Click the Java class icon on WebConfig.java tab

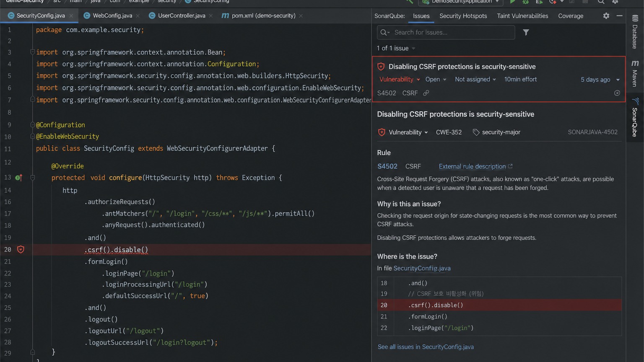(87, 16)
